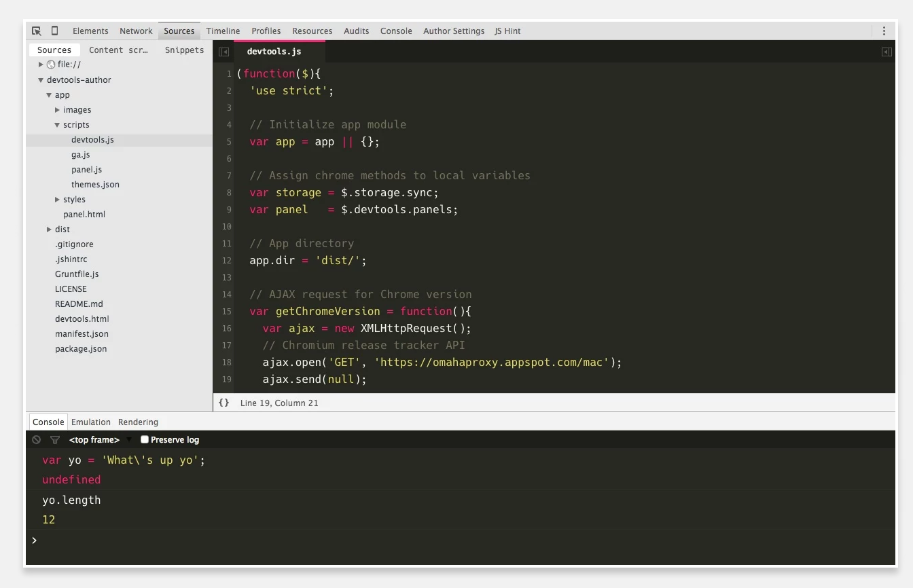Click the globe icon beside file://
The height and width of the screenshot is (588, 913).
coord(50,65)
